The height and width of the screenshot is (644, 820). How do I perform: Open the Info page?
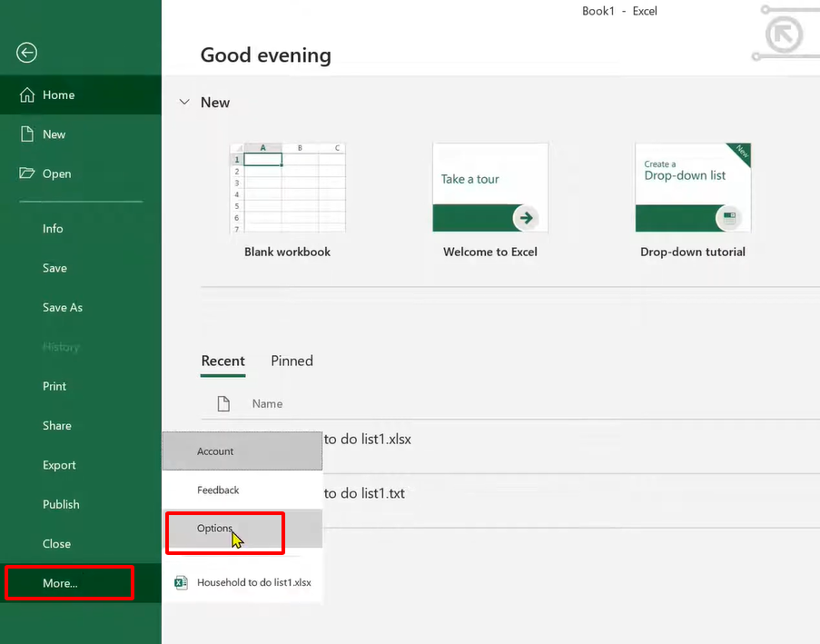[81, 229]
